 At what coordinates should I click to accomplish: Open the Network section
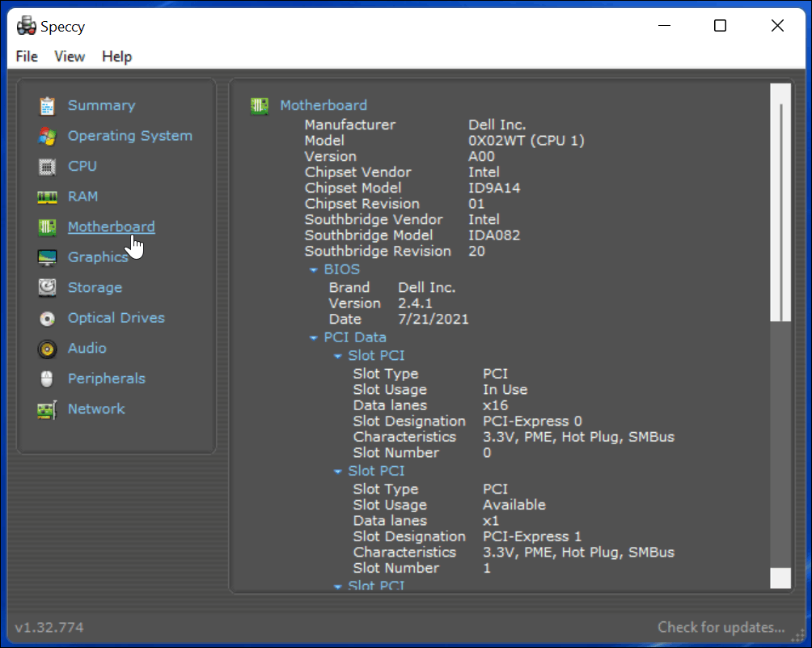pyautogui.click(x=96, y=409)
